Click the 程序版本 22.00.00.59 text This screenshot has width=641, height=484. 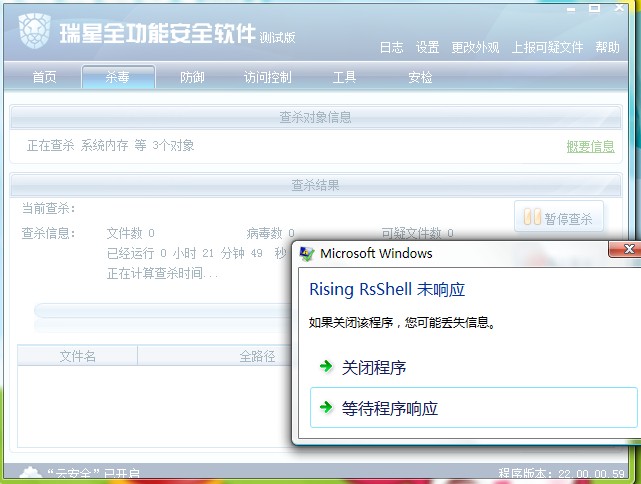pyautogui.click(x=561, y=474)
